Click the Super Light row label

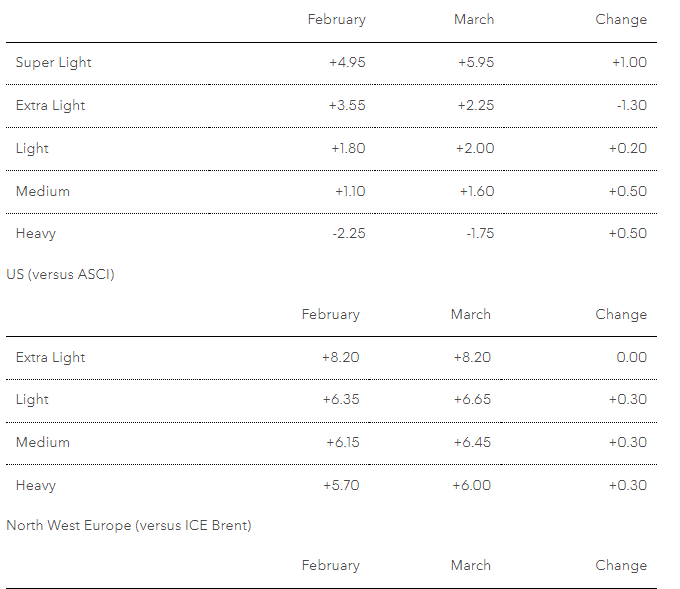pyautogui.click(x=53, y=62)
